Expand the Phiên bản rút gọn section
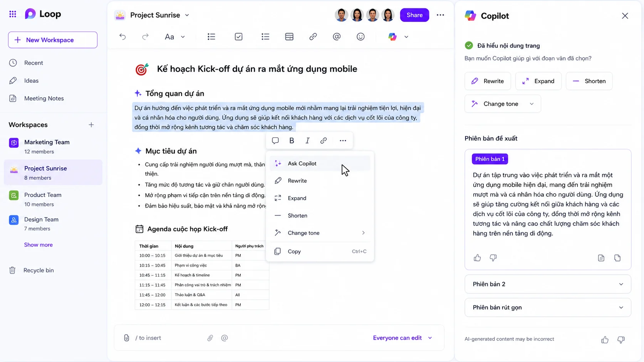The height and width of the screenshot is (362, 644). 548,307
